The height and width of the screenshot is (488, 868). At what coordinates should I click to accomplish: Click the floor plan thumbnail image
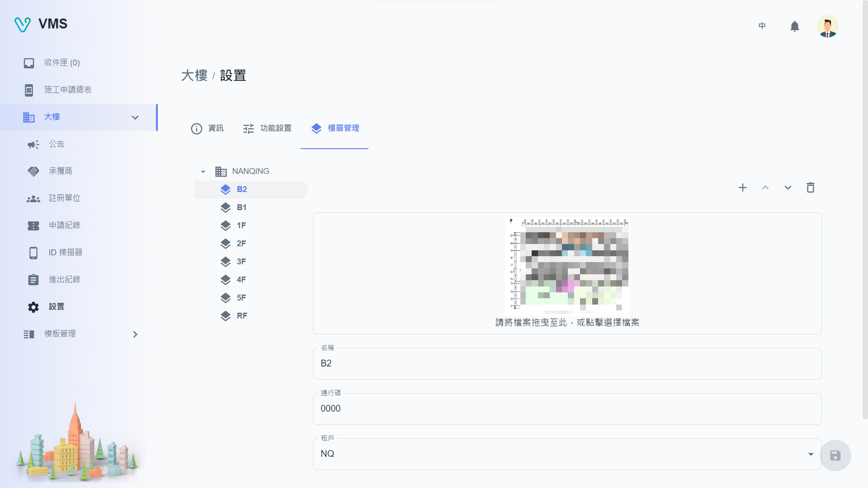click(567, 266)
